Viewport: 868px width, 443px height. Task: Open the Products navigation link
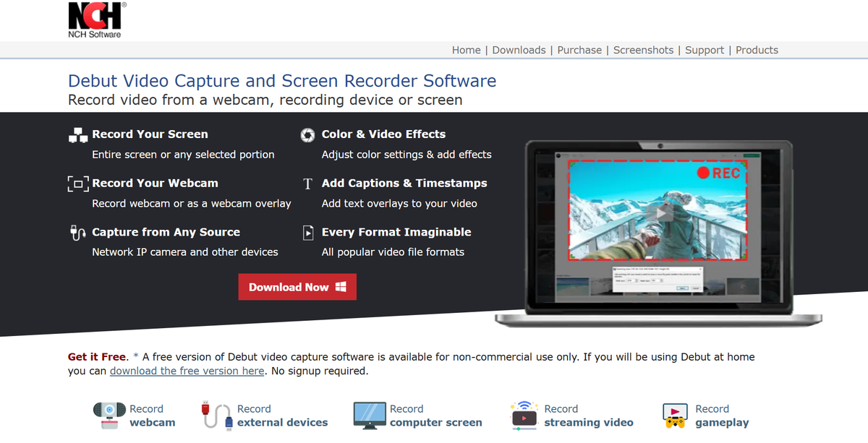click(757, 50)
